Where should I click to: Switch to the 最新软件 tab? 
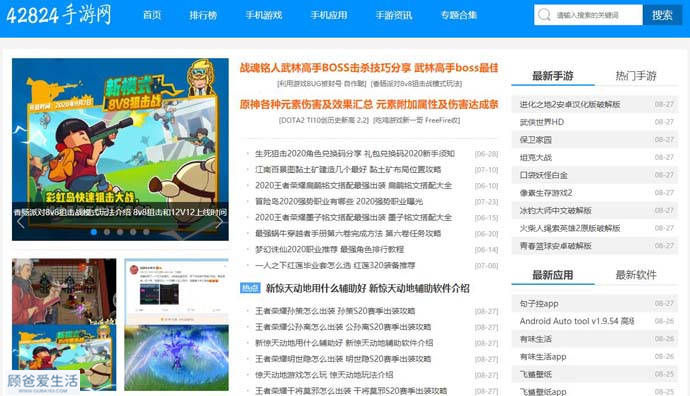636,275
